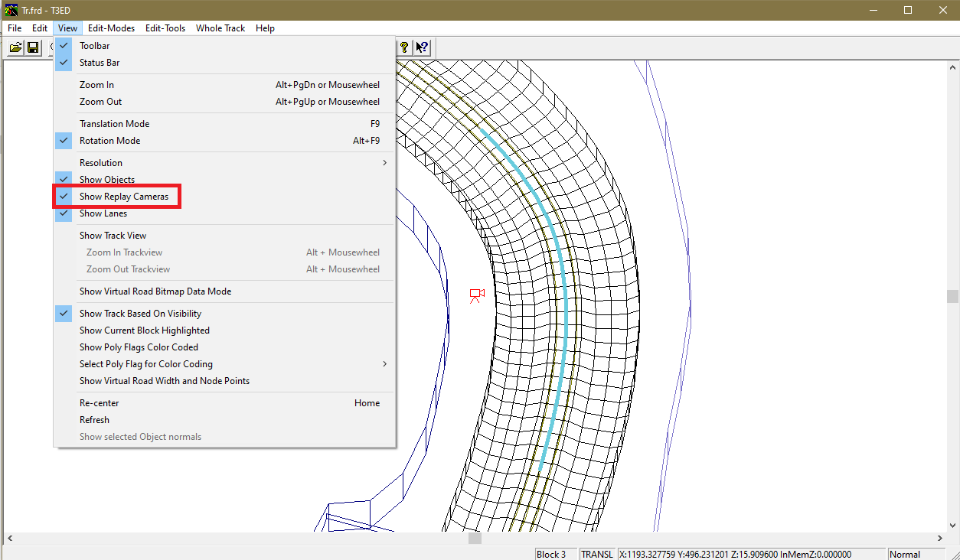This screenshot has width=960, height=560.
Task: Close the View menu
Action: click(x=67, y=28)
